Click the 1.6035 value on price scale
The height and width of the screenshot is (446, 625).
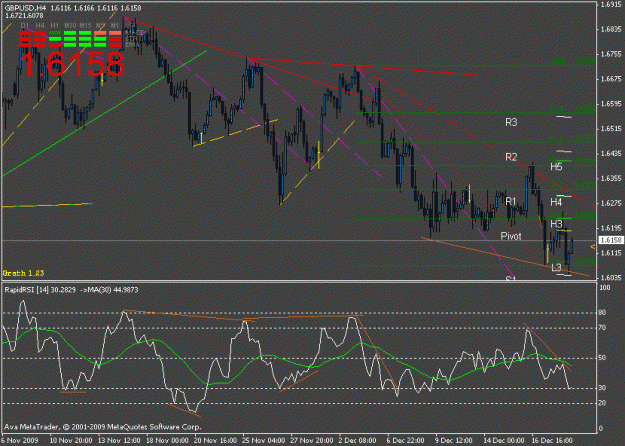(x=611, y=277)
